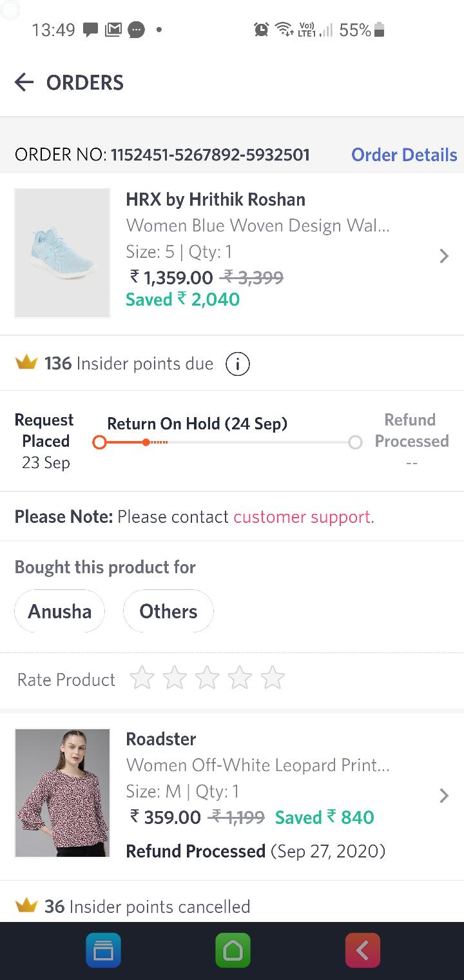Contact customer support link
The image size is (464, 980).
[304, 517]
